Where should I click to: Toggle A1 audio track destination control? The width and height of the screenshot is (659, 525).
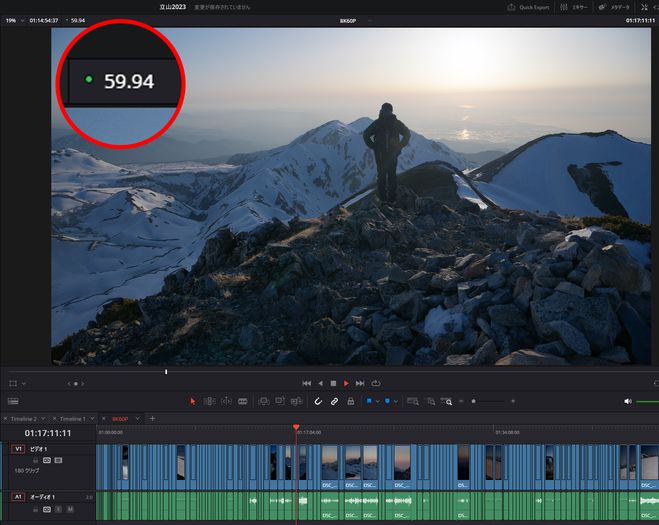(18, 497)
